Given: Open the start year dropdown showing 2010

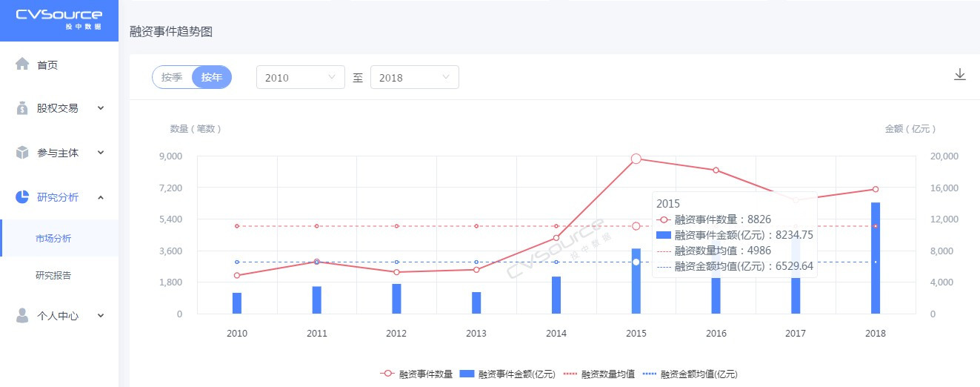Looking at the screenshot, I should click(x=300, y=77).
